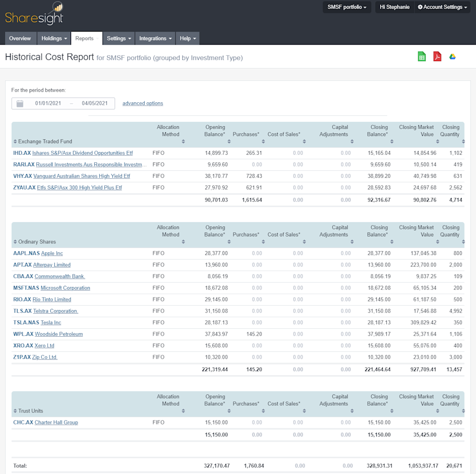Sort Ordinary Shares by Capital Adjustments
Screen dimensions: 476x474
pyautogui.click(x=352, y=242)
